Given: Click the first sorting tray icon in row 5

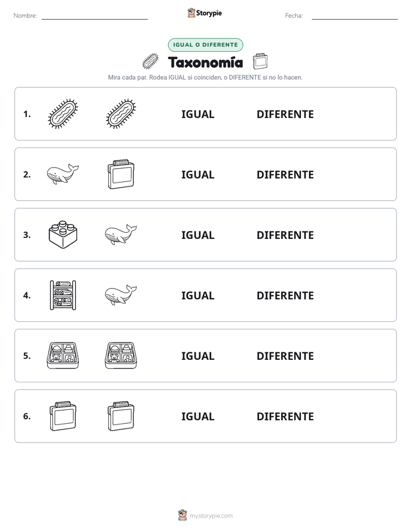Looking at the screenshot, I should pyautogui.click(x=63, y=355).
